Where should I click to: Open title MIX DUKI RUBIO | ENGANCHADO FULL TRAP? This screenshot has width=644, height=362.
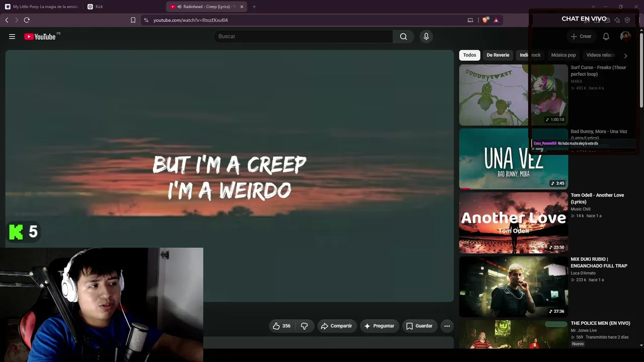pos(599,262)
